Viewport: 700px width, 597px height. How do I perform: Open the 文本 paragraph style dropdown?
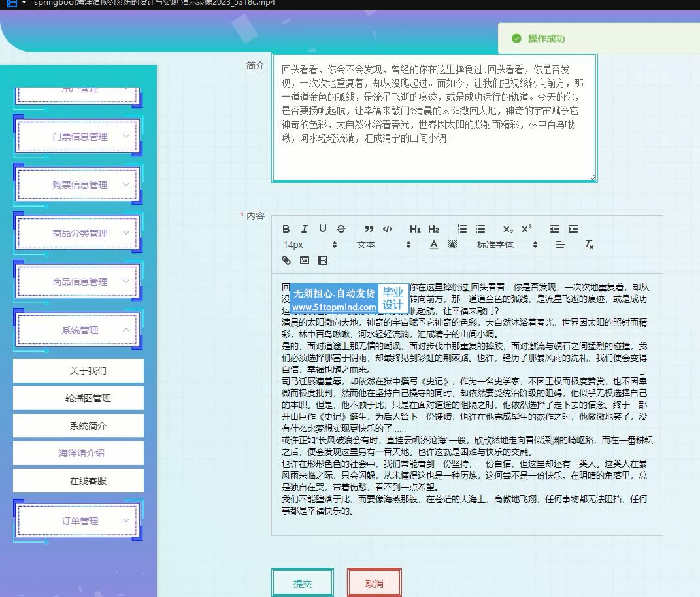pyautogui.click(x=383, y=245)
